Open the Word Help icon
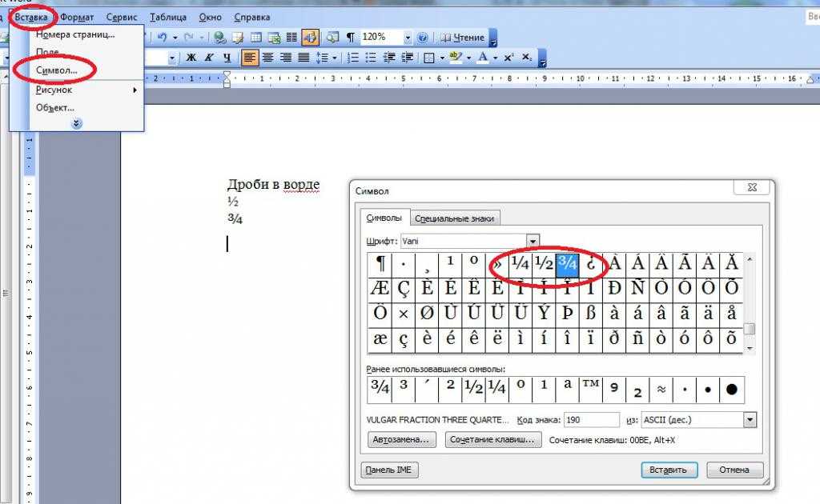Screen dimensions: 820x504 [423, 37]
